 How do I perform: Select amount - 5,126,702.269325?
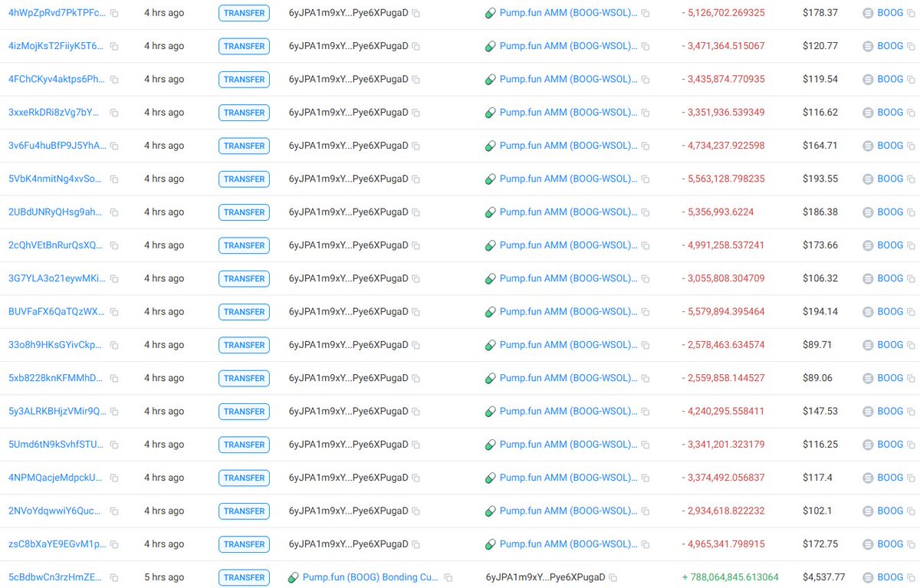point(723,13)
